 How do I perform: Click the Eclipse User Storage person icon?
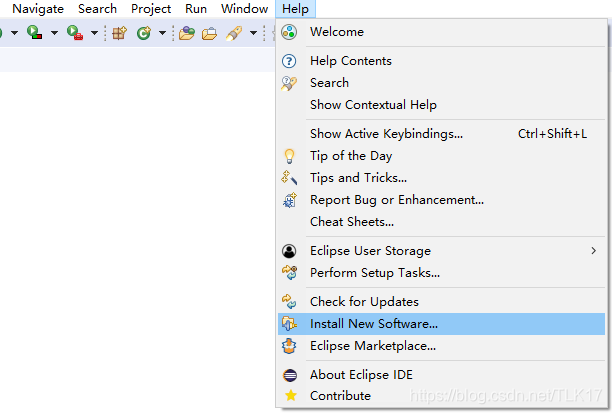pos(289,251)
